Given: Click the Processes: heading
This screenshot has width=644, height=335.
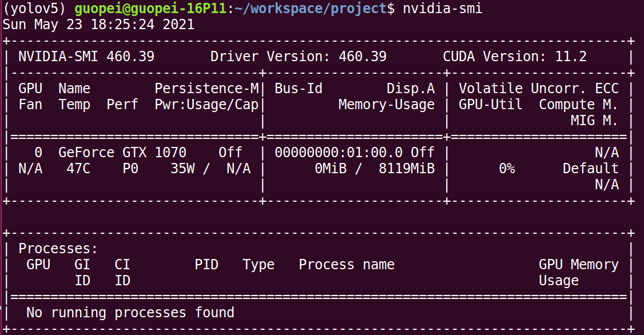Looking at the screenshot, I should [58, 248].
